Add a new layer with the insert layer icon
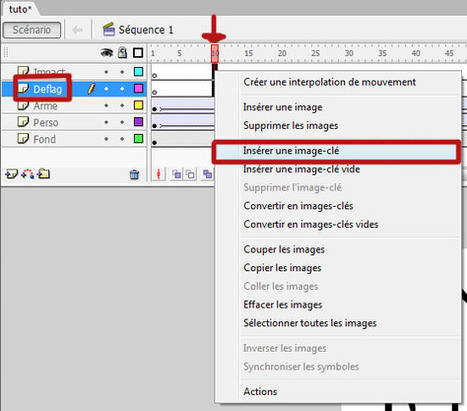This screenshot has height=411, width=467. [x=11, y=174]
